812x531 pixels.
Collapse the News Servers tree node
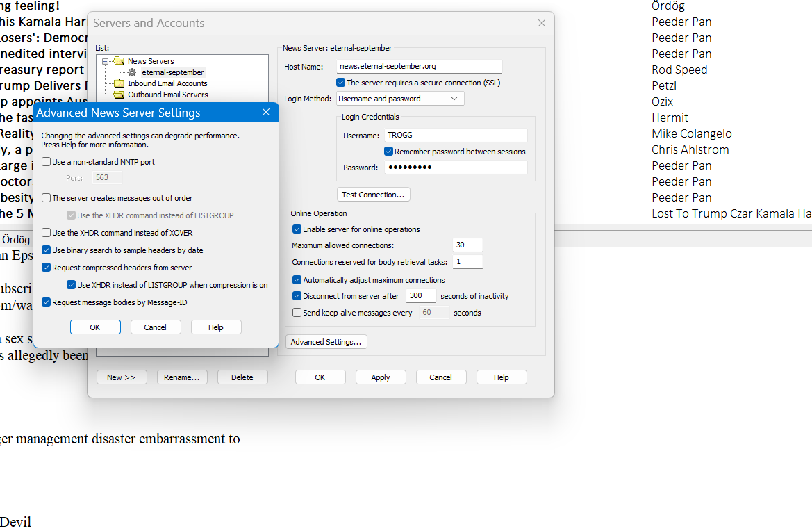(x=105, y=61)
